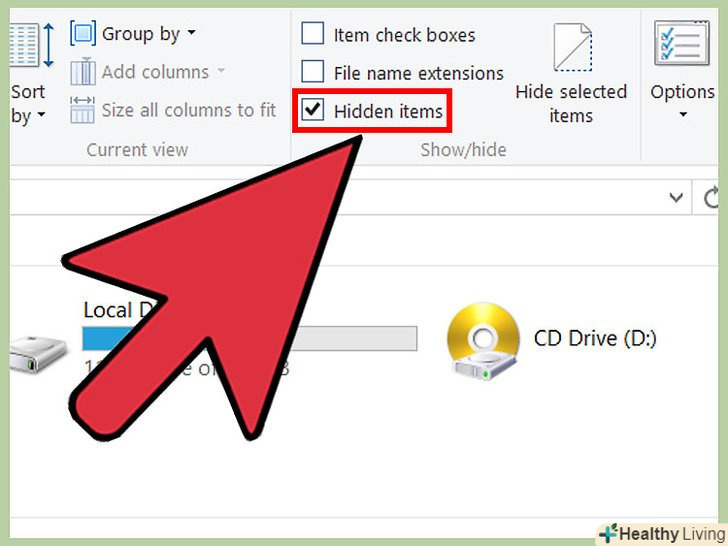
Task: Select the CD Drive (D:) disc icon
Action: (483, 342)
